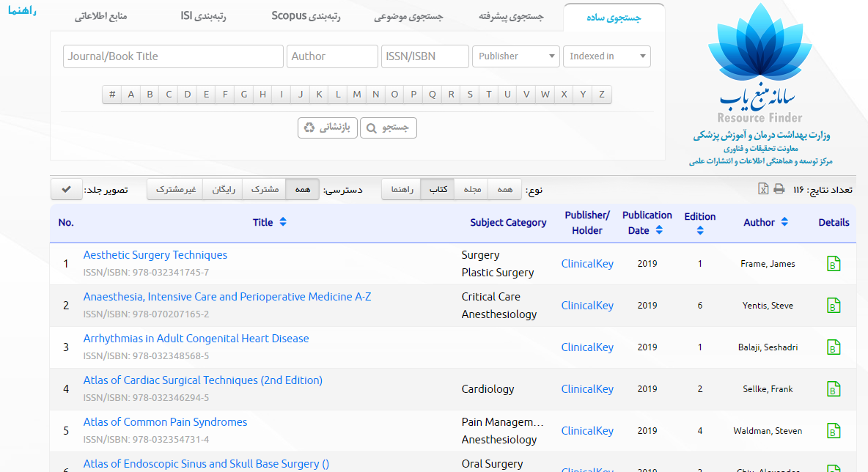Click the print results icon

point(779,189)
